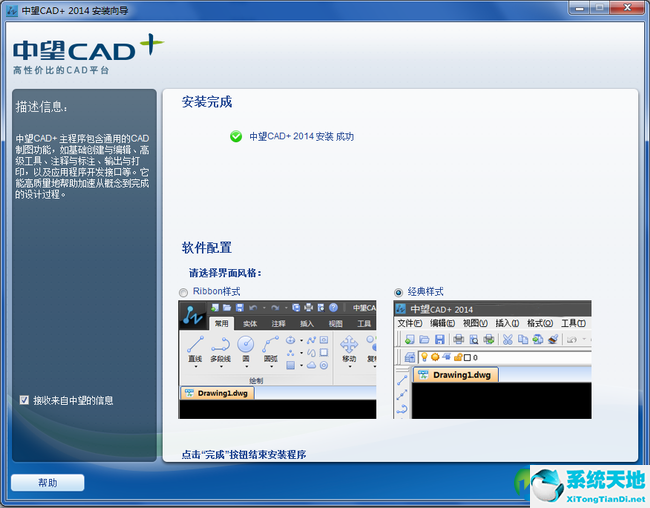Close the installer window
This screenshot has height=508, width=650.
(627, 7)
